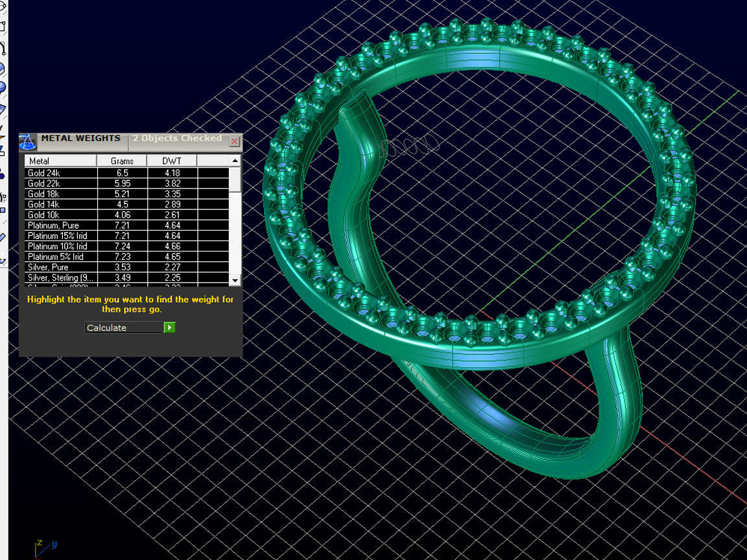Click the 4.06 grams value for Gold 10k
This screenshot has width=747, height=560.
[123, 215]
